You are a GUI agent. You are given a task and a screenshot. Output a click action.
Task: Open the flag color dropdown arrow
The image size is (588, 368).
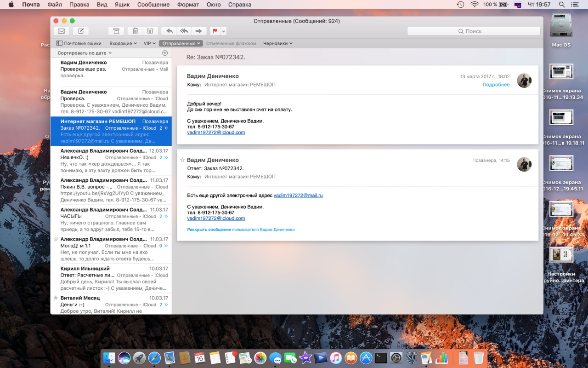pyautogui.click(x=223, y=31)
